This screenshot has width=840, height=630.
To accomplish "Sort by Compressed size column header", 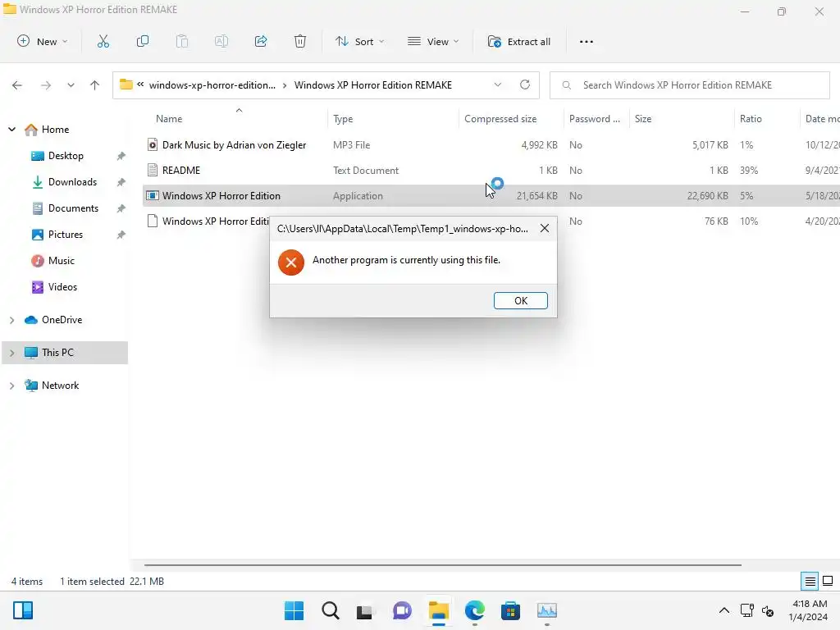I will (x=500, y=119).
